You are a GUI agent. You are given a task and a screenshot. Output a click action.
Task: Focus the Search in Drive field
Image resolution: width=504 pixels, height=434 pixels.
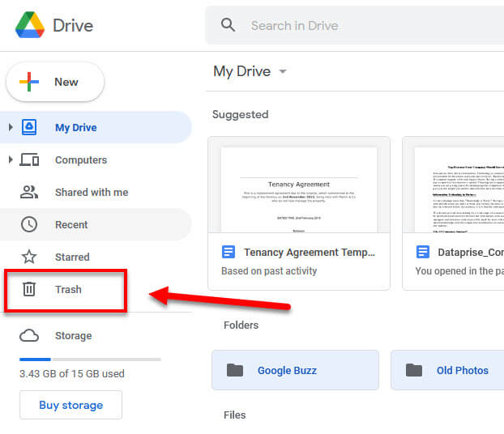[355, 25]
